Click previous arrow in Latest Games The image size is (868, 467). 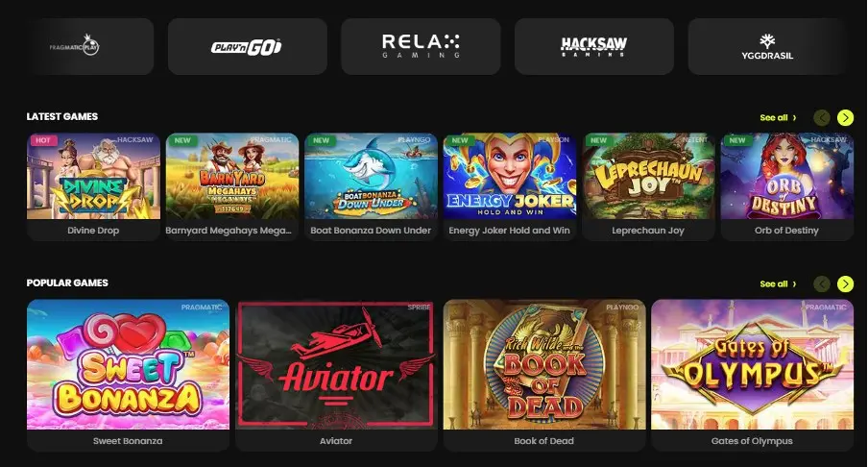click(x=822, y=117)
